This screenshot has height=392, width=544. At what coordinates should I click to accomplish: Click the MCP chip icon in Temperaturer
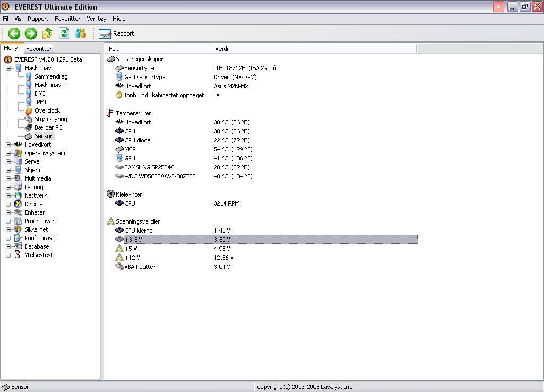120,149
